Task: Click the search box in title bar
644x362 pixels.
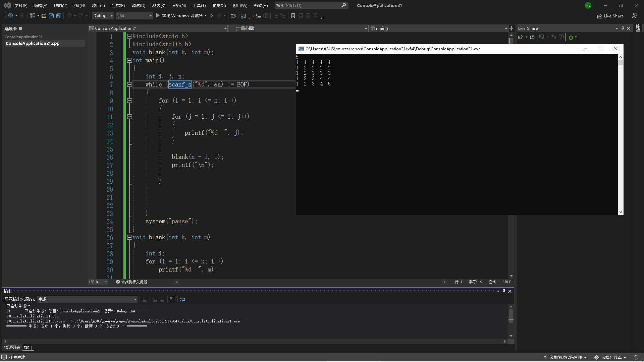Action: coord(309,5)
